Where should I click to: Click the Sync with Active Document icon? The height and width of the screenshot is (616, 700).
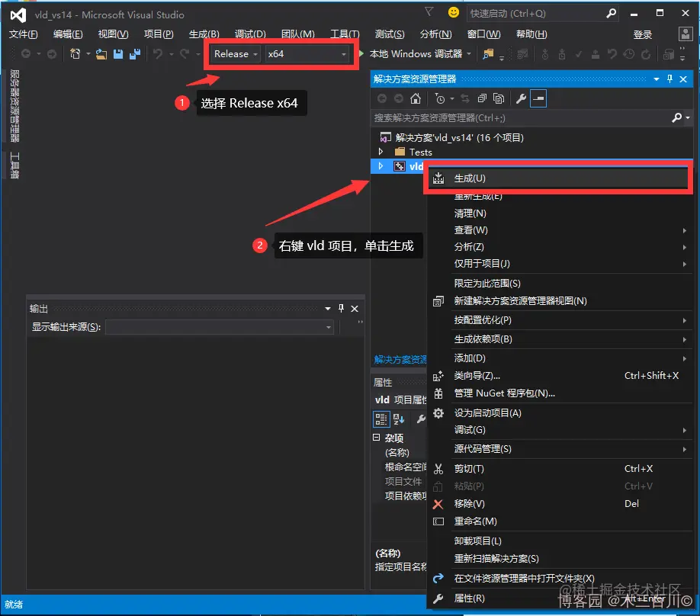pos(465,98)
